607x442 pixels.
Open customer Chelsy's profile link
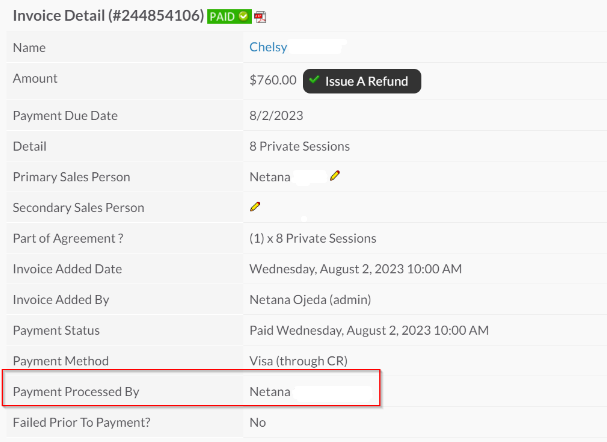[268, 47]
